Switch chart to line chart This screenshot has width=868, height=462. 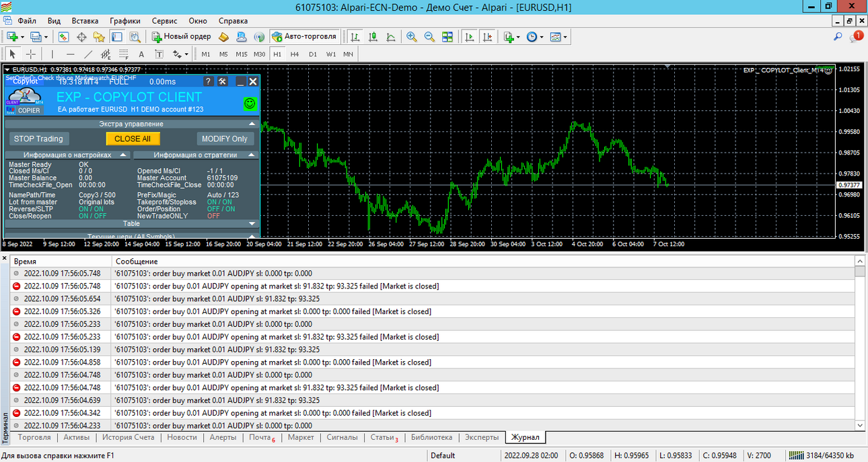[x=390, y=36]
